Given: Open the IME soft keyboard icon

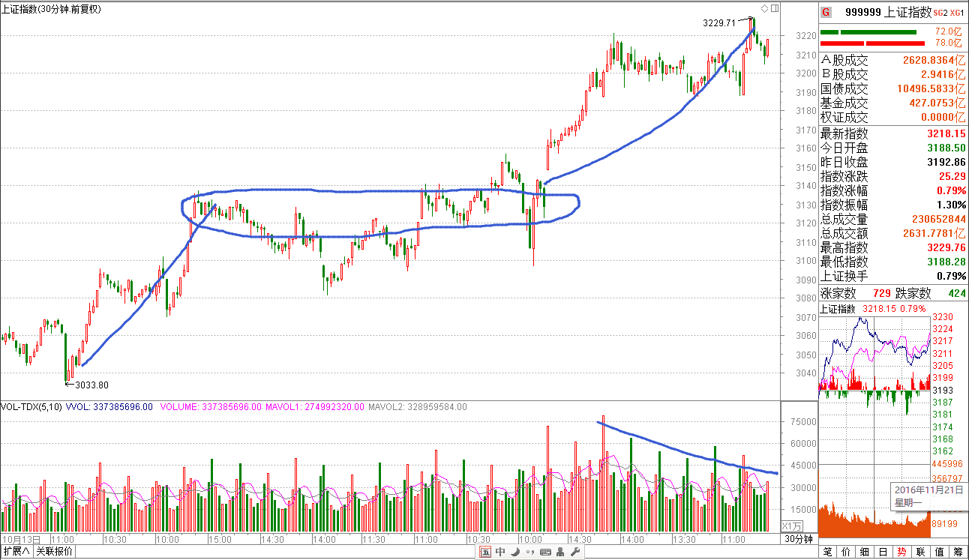Looking at the screenshot, I should coord(545,553).
